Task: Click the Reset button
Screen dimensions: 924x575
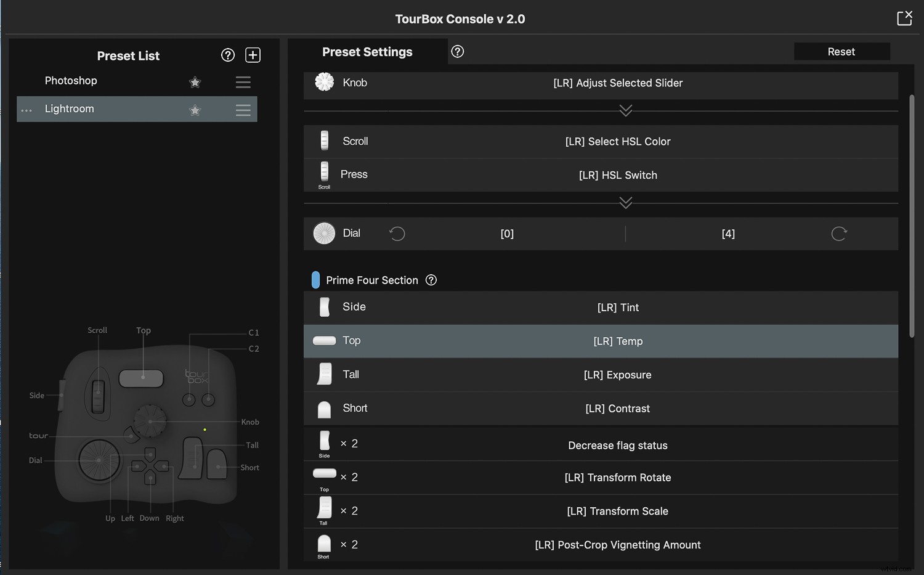Action: coord(841,52)
